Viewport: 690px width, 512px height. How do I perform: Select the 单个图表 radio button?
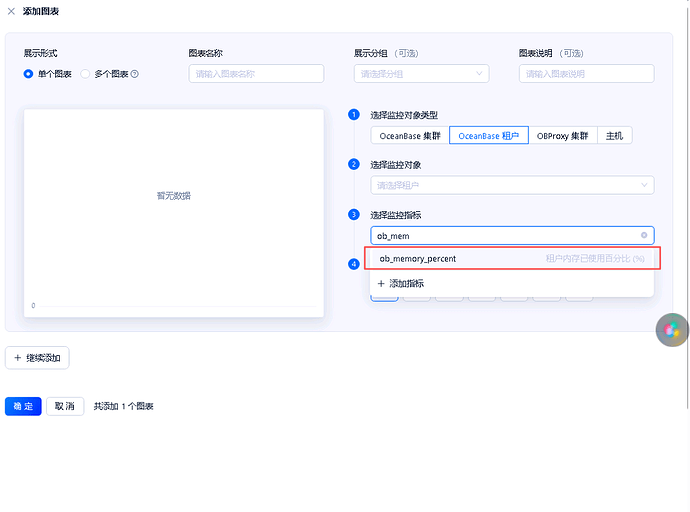coord(28,74)
